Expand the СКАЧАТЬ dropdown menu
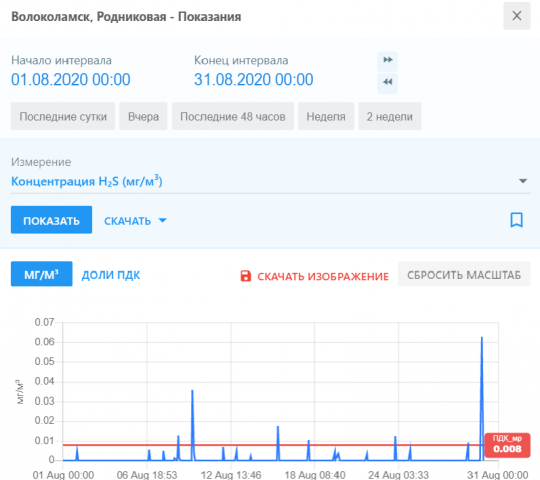 point(135,221)
